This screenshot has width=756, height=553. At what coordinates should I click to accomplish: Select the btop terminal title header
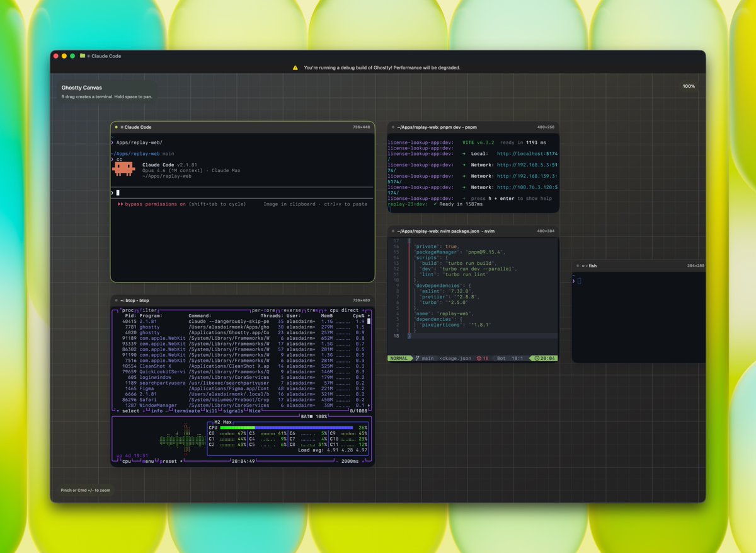[x=242, y=301]
